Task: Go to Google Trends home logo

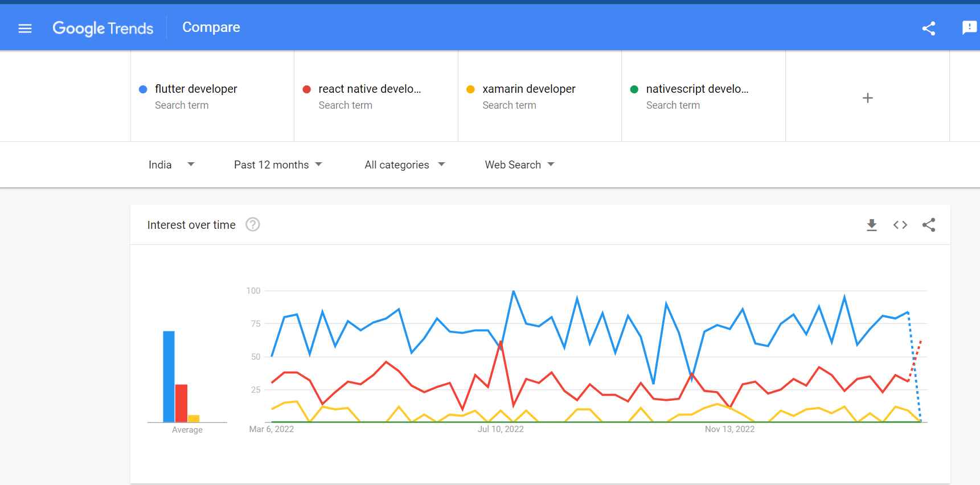Action: (103, 28)
